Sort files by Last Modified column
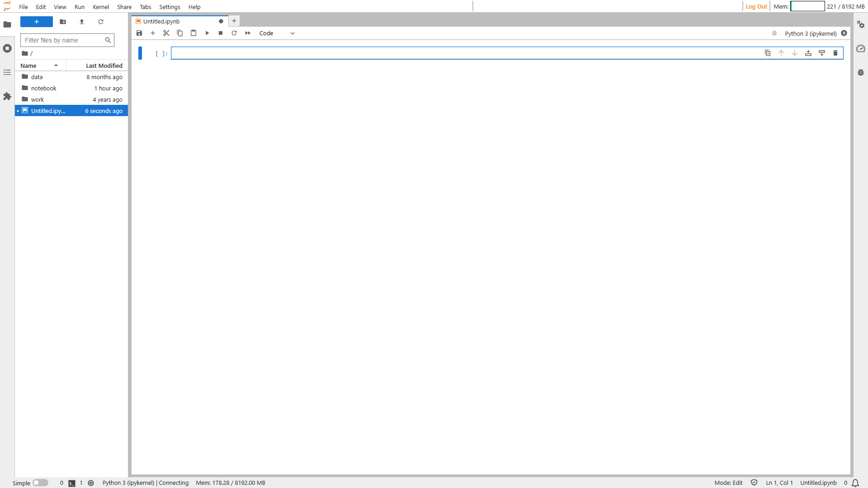The width and height of the screenshot is (868, 488). tap(97, 66)
